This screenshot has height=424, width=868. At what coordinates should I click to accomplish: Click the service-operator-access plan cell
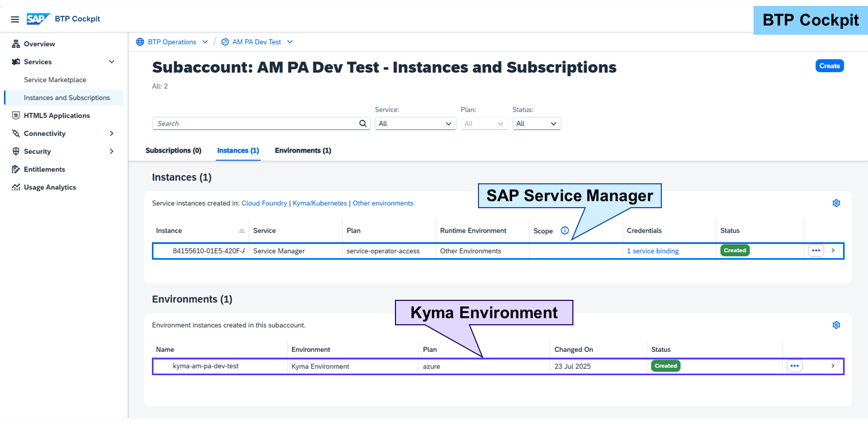click(x=383, y=251)
